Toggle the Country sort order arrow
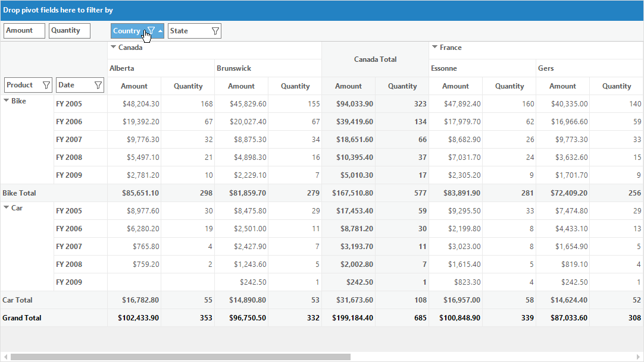Viewport: 644px width, 362px height. tap(160, 31)
